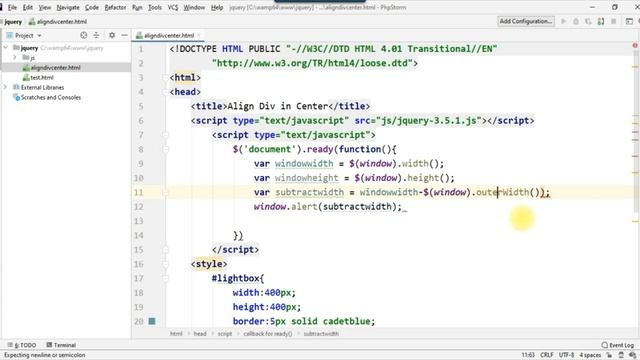Click the gutter color swatch on line 20
640x360 pixels.
pos(152,321)
